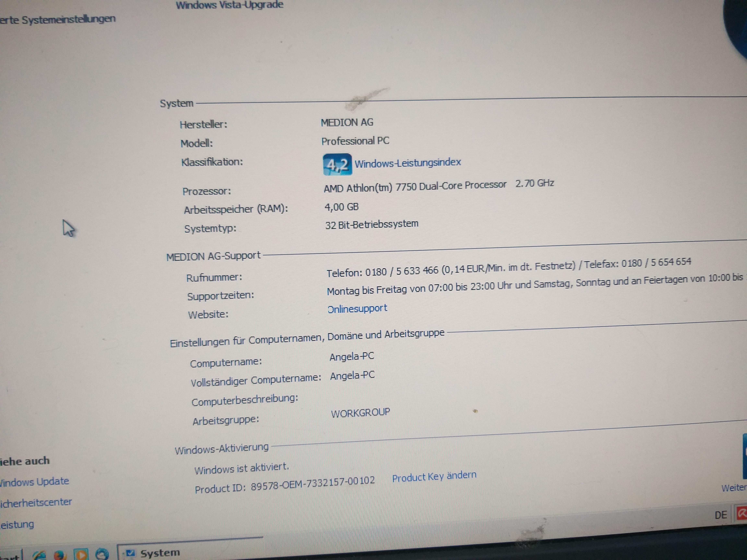Viewport: 747px width, 560px height.
Task: Open Erweiterte Systemeinstellungen link
Action: [x=57, y=19]
